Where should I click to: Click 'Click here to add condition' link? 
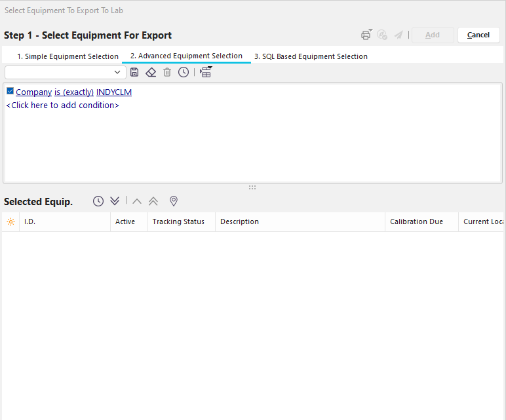click(62, 105)
